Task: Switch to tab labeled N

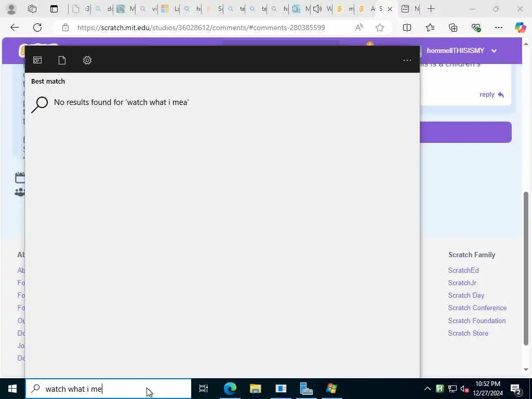Action: click(410, 9)
